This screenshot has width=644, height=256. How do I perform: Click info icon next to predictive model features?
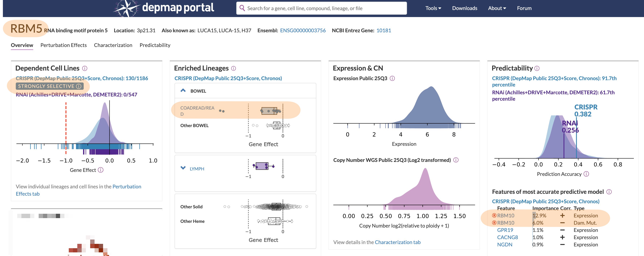[x=609, y=192]
